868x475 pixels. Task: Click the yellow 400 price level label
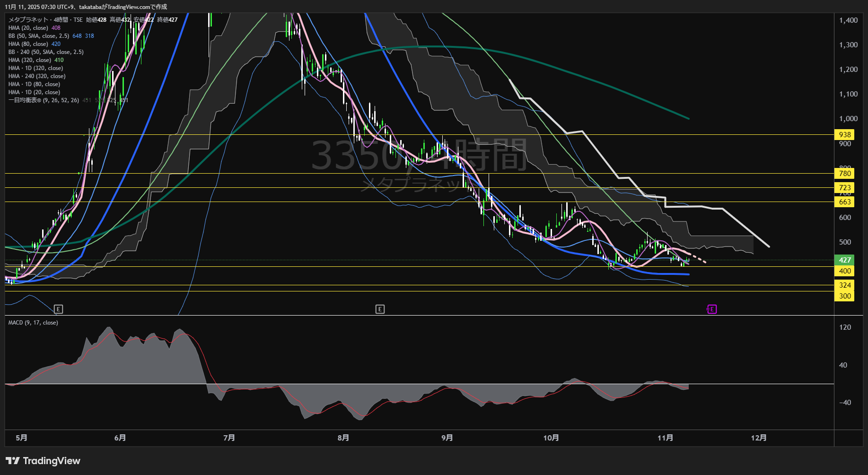(844, 271)
